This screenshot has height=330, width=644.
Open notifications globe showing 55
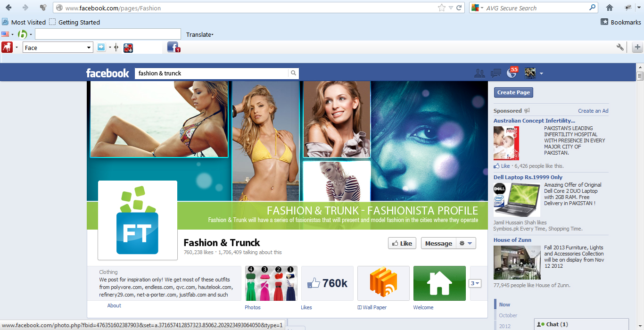[x=512, y=73]
